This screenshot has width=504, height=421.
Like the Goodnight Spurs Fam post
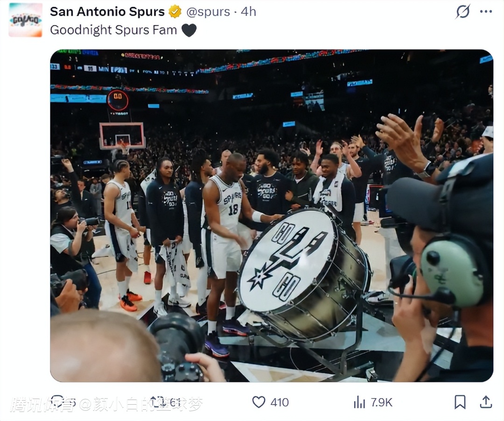pos(259,402)
